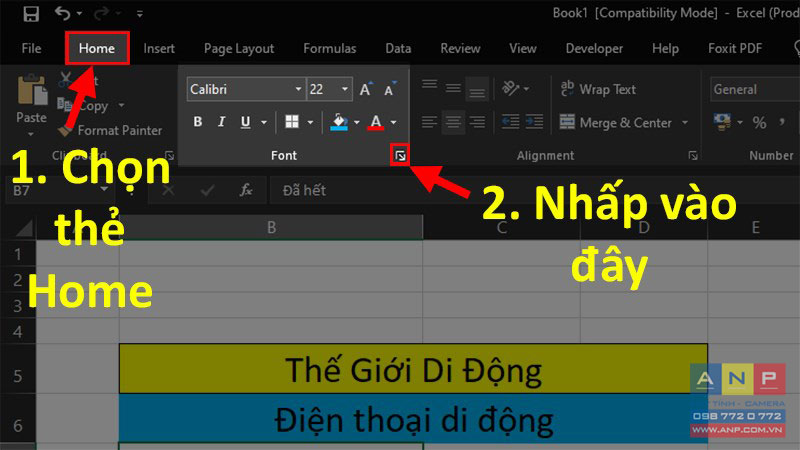Select column B header
This screenshot has height=450, width=800.
tap(271, 227)
